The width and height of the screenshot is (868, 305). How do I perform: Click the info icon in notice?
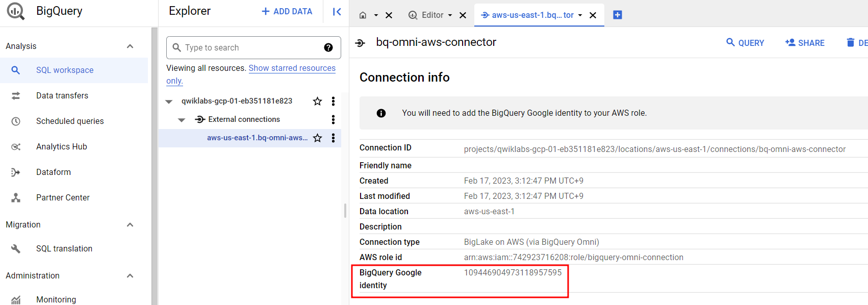pyautogui.click(x=381, y=113)
